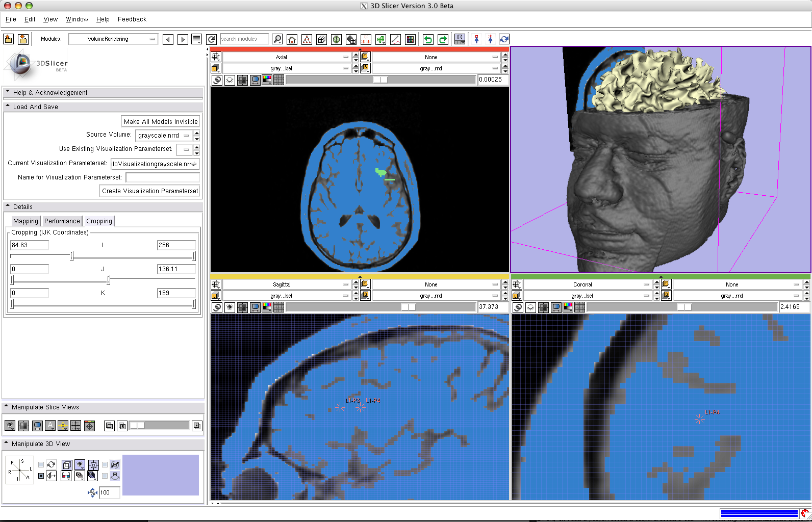Open the Modules VolumeRendering dropdown
Viewport: 812px width, 522px height.
(x=113, y=39)
